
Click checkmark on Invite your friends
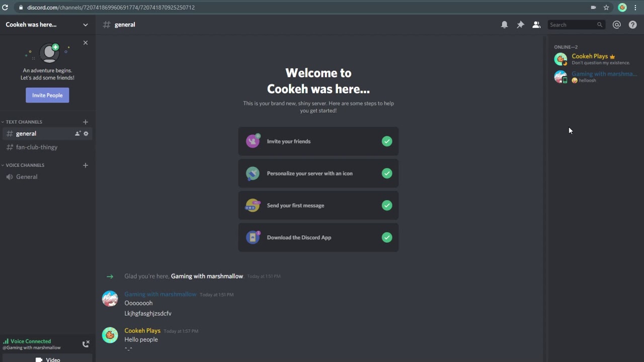[386, 141]
